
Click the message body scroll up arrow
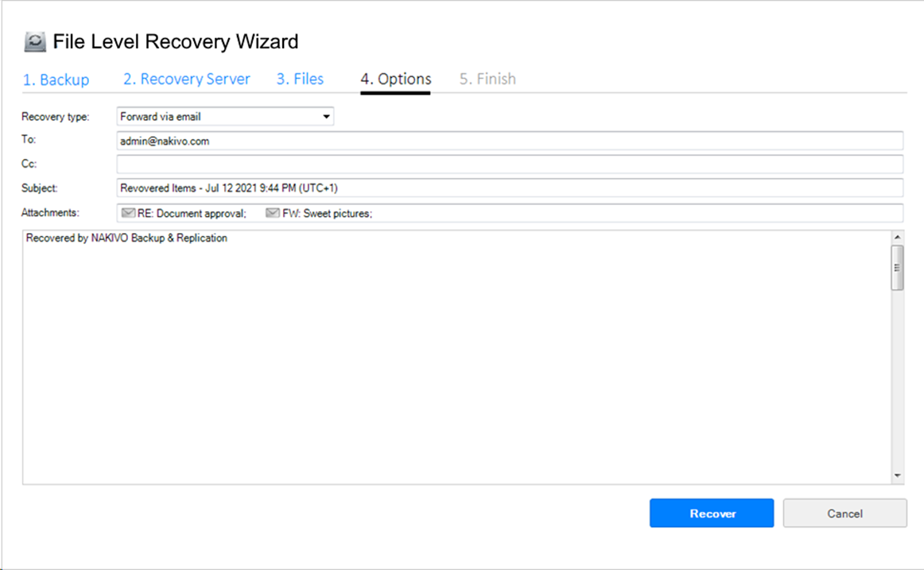tap(897, 238)
